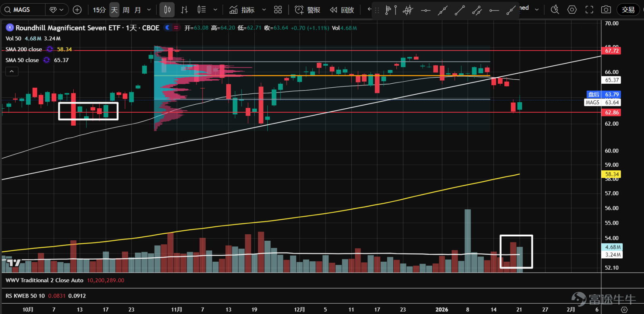Select the parallel channel drawing tool
The height and width of the screenshot is (314, 644).
[477, 10]
